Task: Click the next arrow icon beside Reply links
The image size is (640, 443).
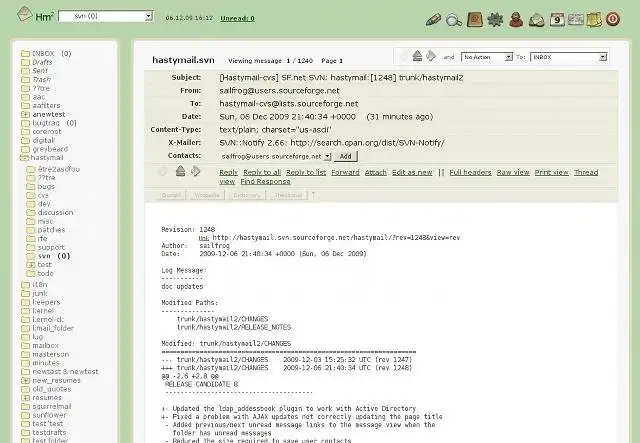Action: 196,171
